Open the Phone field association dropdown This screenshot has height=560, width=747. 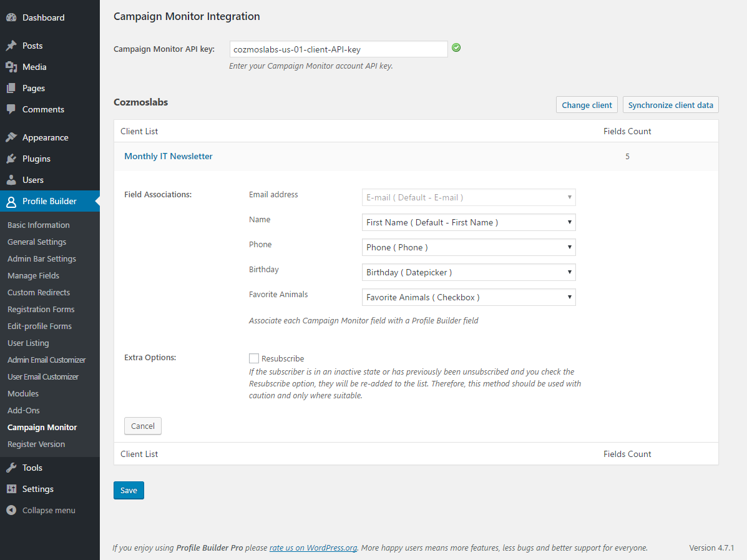[x=469, y=247]
